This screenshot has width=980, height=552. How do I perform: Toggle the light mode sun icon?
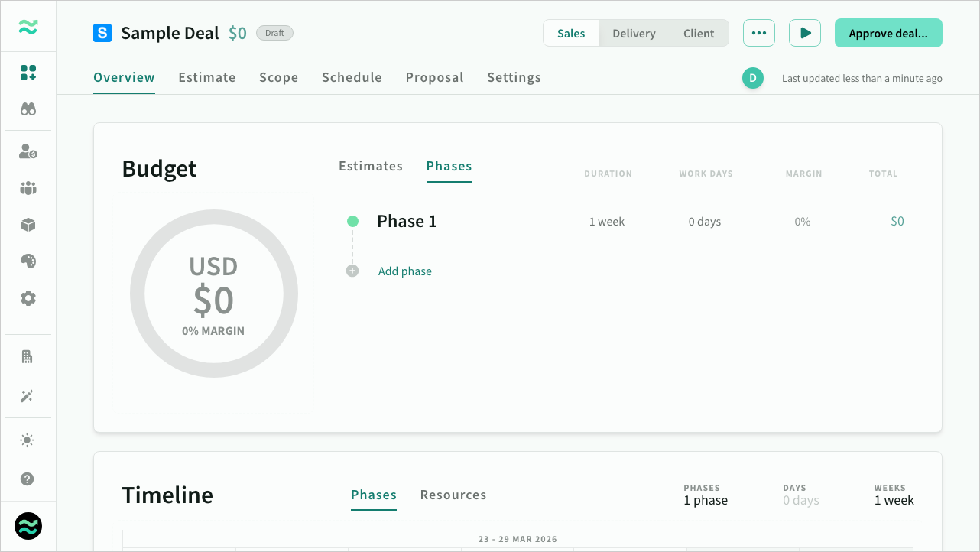point(28,440)
